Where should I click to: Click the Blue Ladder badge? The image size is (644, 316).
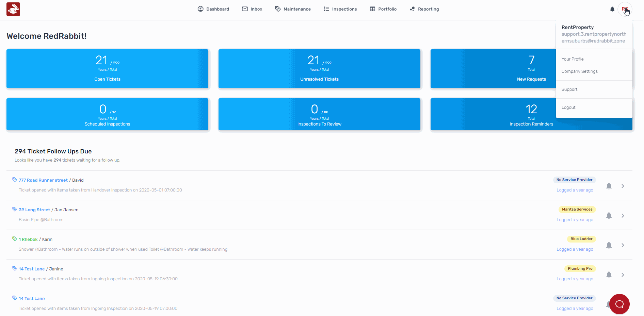click(581, 239)
